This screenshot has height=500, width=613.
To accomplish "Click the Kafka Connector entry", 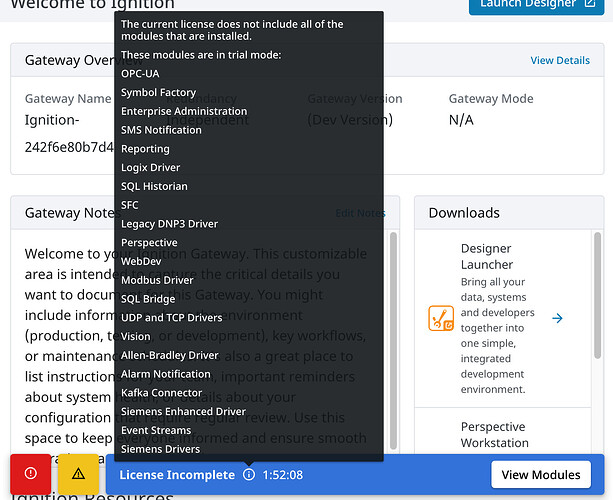I will (161, 393).
